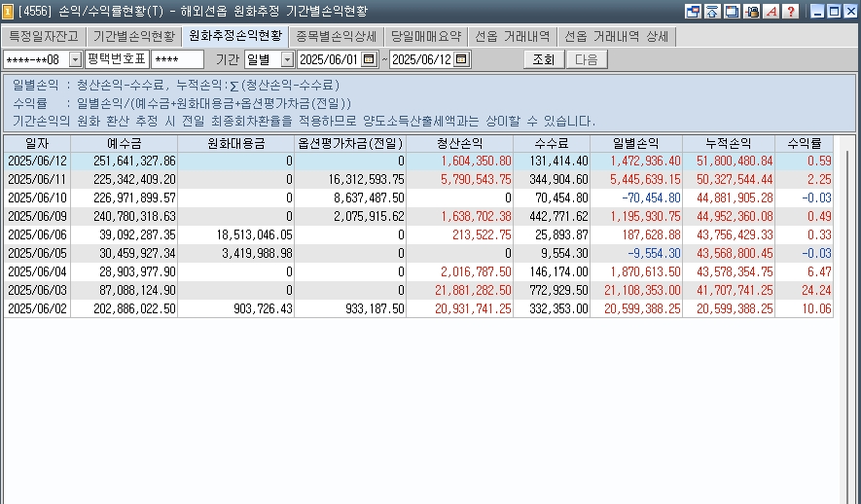The width and height of the screenshot is (861, 504).
Task: Click the return rate value 24.24
Action: tap(816, 290)
